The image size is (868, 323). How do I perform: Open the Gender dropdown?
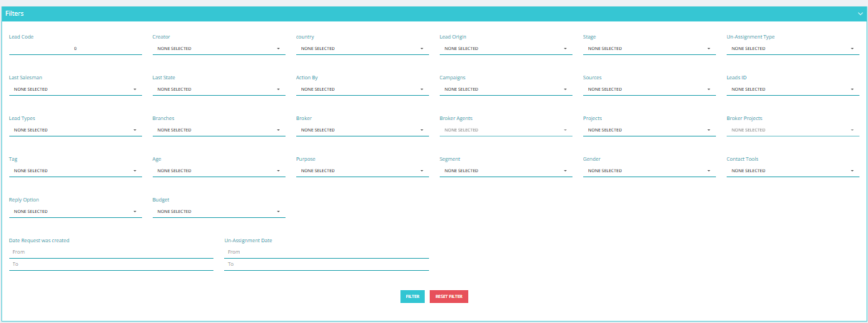650,171
